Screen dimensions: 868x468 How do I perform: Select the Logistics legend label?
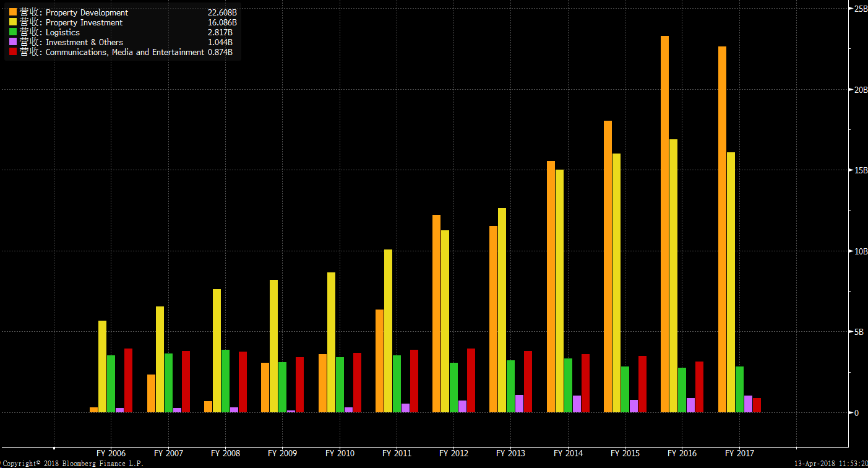tap(62, 32)
